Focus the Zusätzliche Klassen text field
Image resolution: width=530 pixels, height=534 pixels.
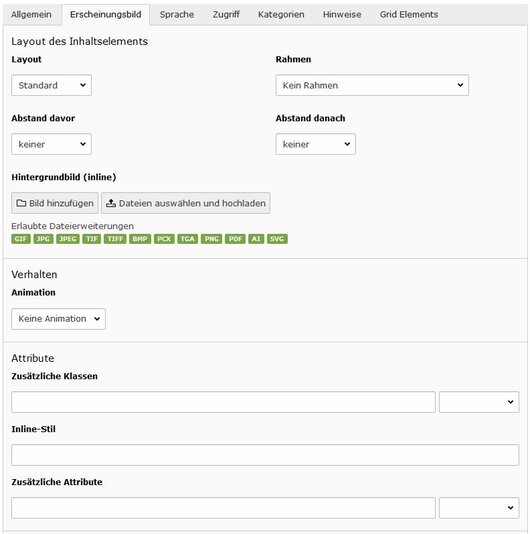[x=223, y=402]
